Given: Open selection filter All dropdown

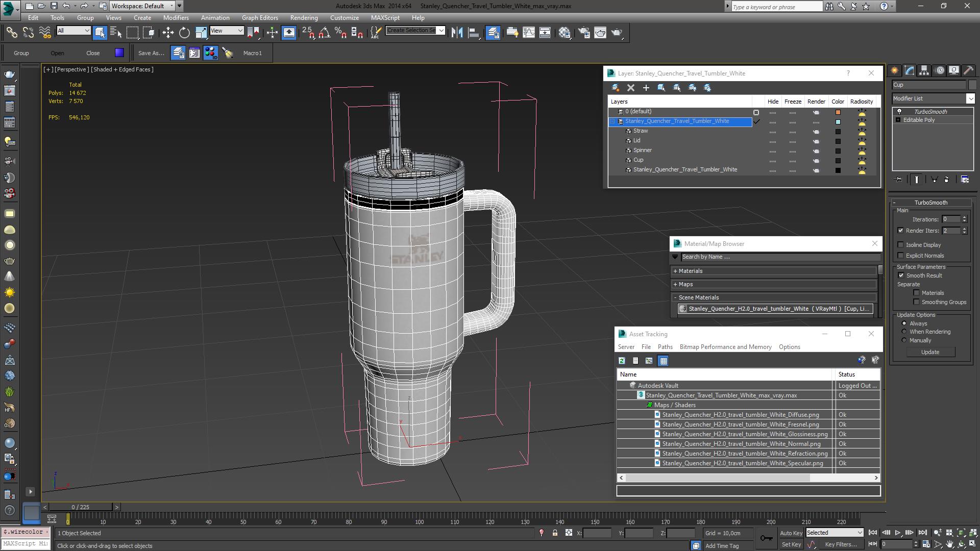Looking at the screenshot, I should [73, 31].
